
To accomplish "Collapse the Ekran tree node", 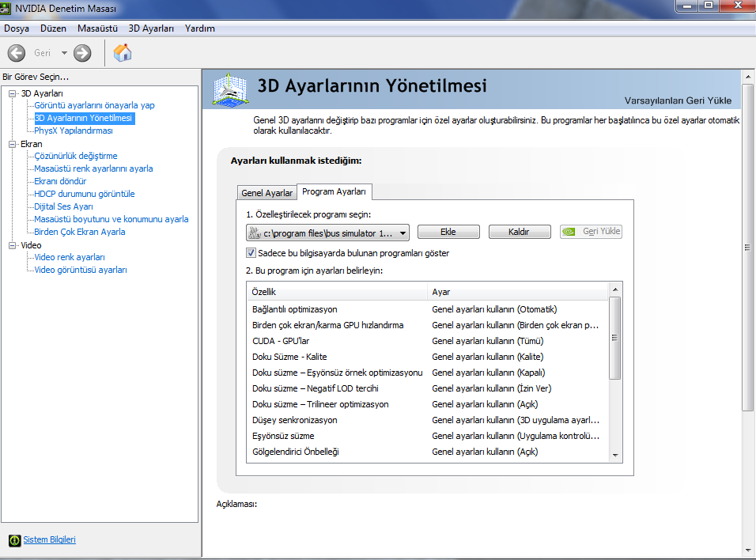I will point(13,144).
